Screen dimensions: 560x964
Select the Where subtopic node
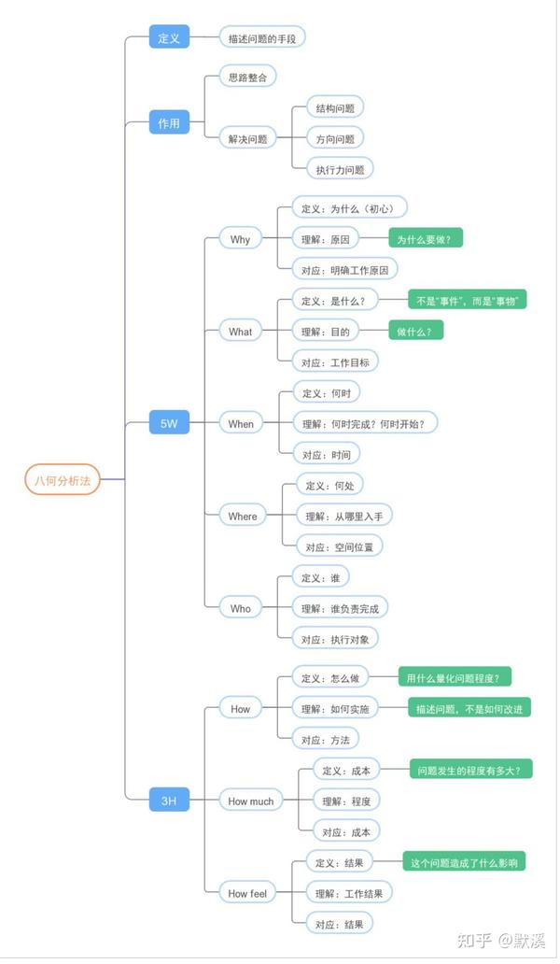[x=243, y=516]
